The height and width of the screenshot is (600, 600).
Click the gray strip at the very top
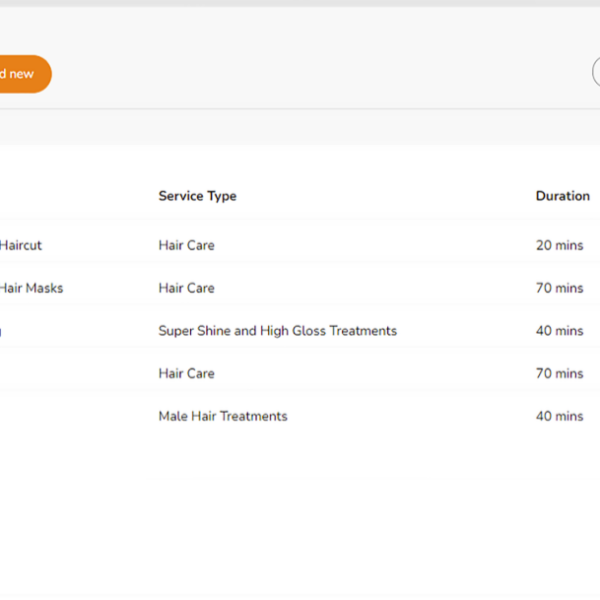(x=300, y=3)
